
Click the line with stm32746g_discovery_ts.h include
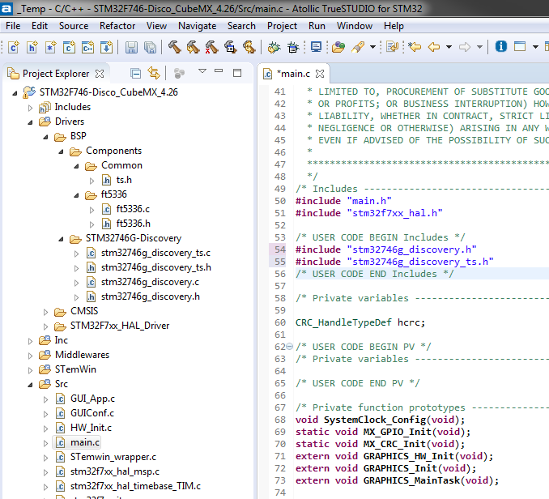pyautogui.click(x=394, y=262)
